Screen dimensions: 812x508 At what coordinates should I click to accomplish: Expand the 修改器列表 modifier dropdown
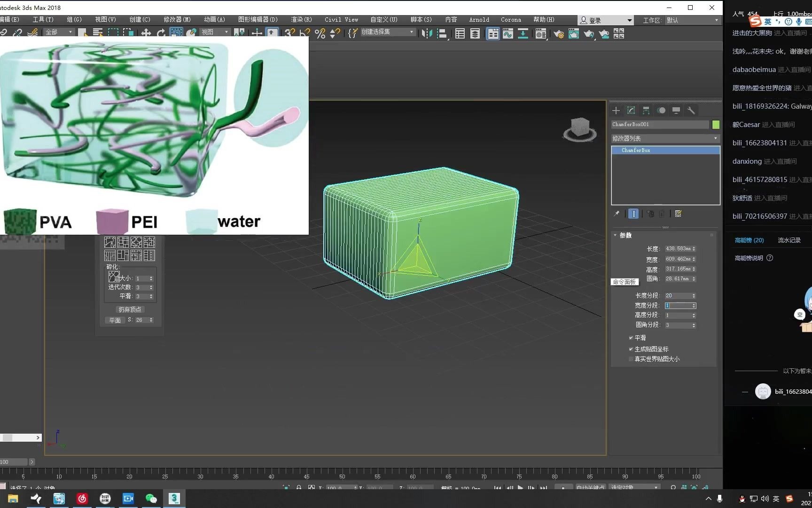pos(665,138)
